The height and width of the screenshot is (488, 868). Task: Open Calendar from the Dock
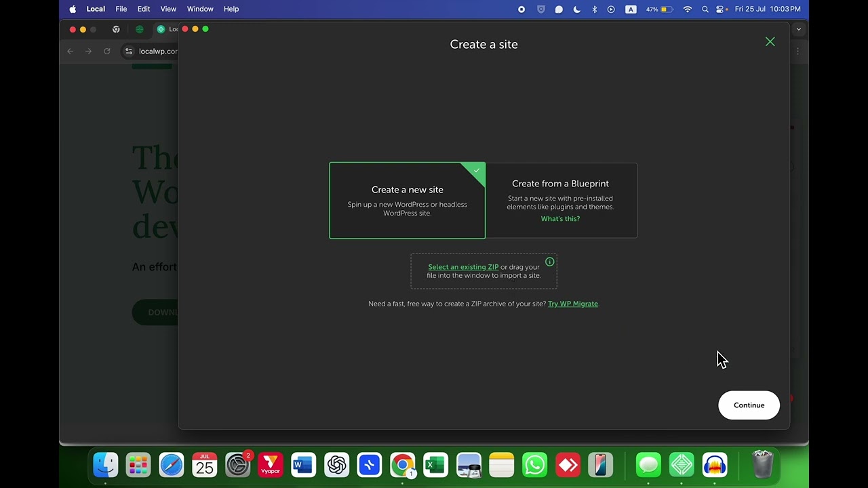(204, 465)
